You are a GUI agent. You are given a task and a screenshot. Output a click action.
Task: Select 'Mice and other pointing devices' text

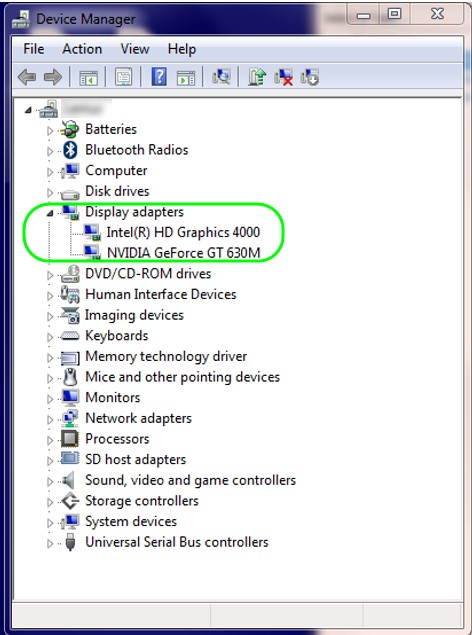(183, 377)
